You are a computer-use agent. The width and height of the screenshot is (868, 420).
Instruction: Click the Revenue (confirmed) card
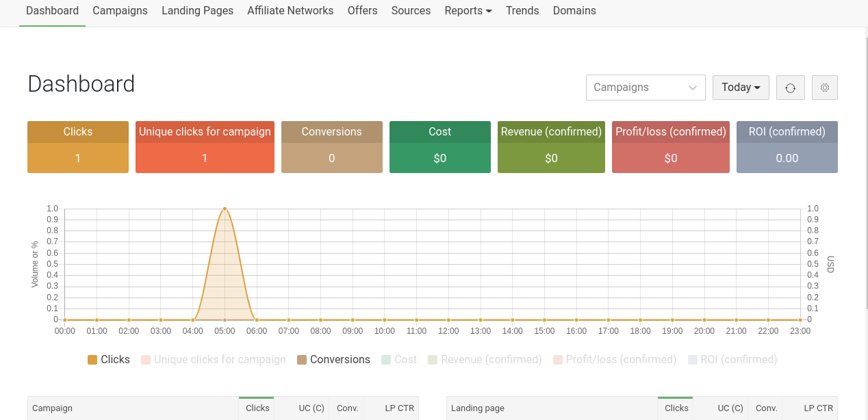coord(551,147)
